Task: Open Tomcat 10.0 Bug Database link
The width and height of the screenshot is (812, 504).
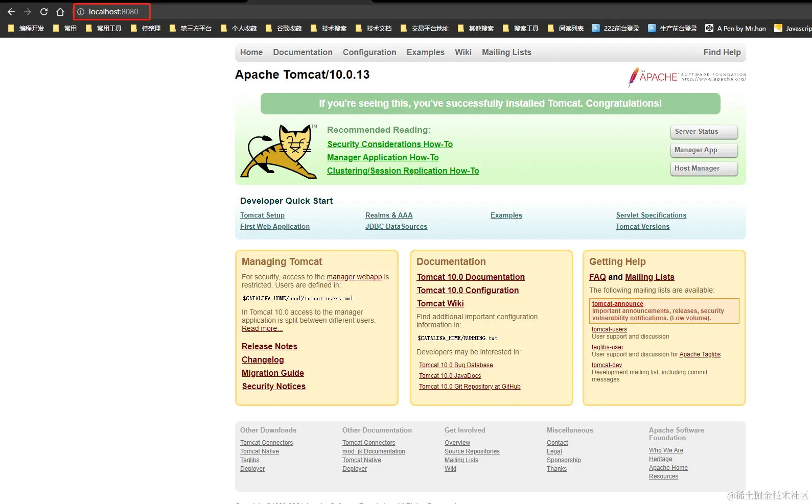Action: 456,365
